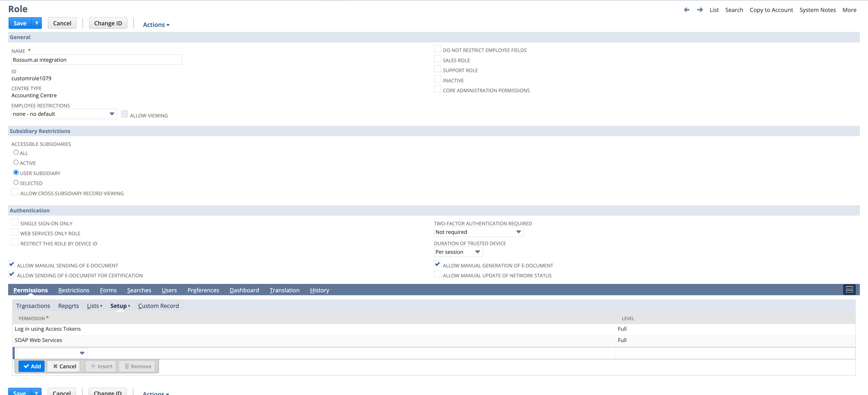868x395 pixels.
Task: Check Single Sign-On Only
Action: point(15,222)
